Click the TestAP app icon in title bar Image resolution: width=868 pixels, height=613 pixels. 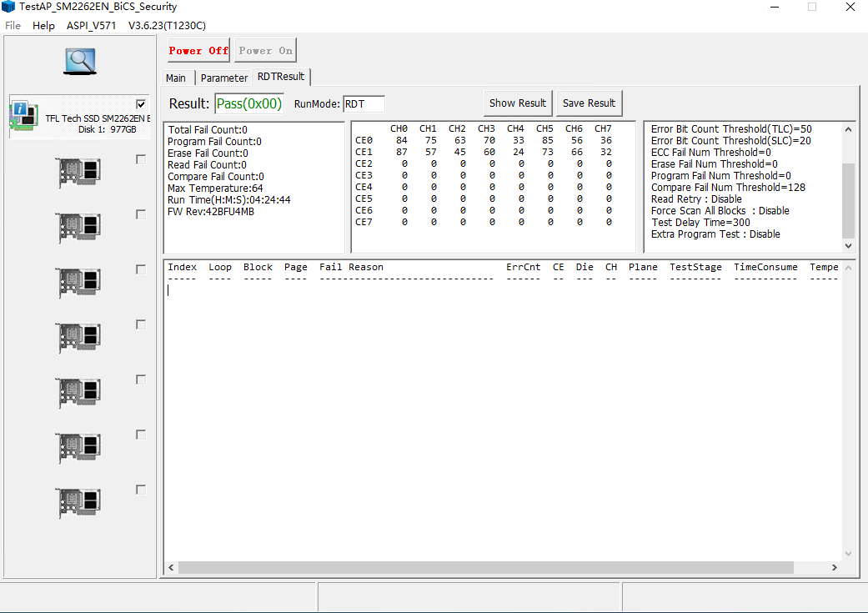pos(9,7)
